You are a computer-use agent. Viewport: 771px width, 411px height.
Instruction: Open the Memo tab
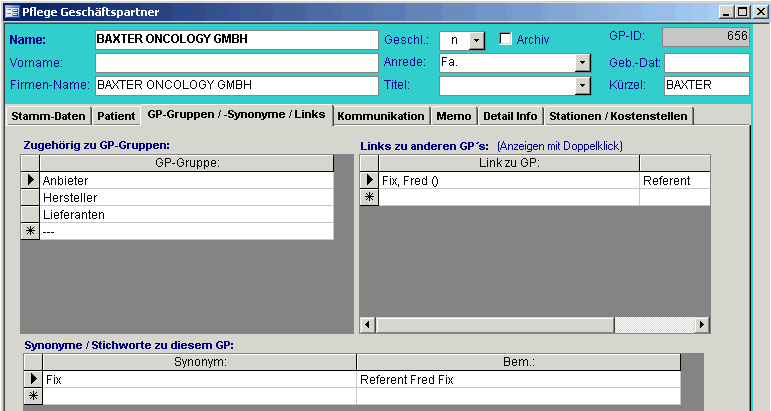(454, 116)
